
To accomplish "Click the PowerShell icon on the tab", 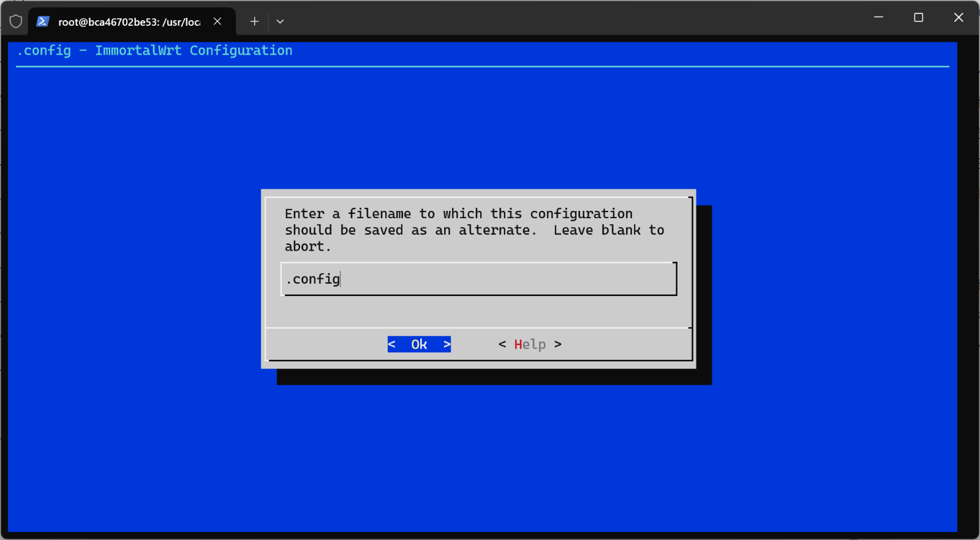I will [x=42, y=21].
